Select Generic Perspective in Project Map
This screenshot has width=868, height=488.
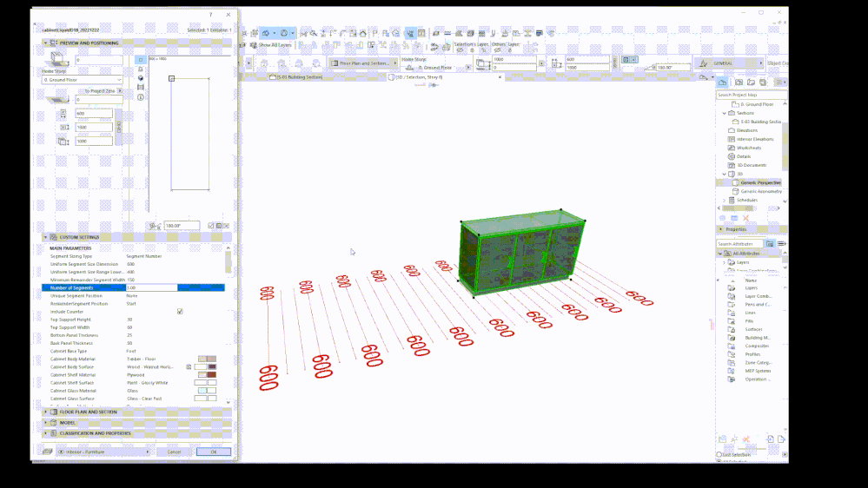760,182
